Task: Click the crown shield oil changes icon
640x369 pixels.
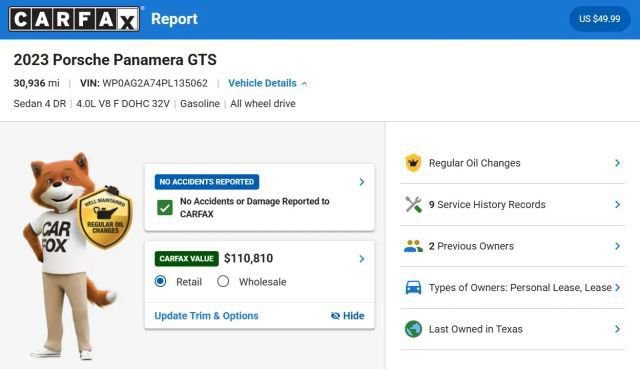Action: [x=413, y=163]
